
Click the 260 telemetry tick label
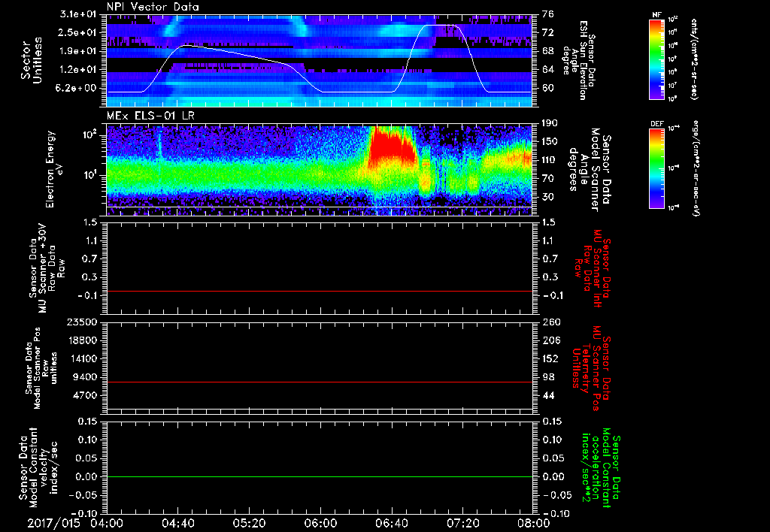coord(550,322)
